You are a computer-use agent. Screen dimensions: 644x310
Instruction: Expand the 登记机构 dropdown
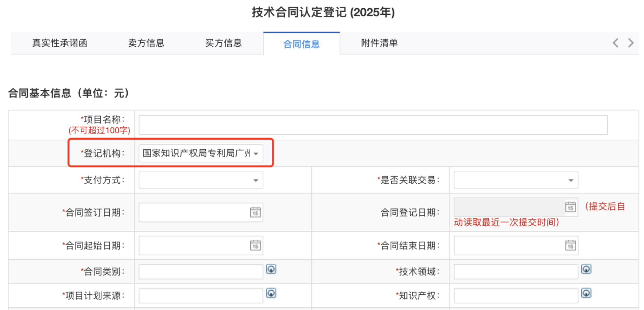256,154
